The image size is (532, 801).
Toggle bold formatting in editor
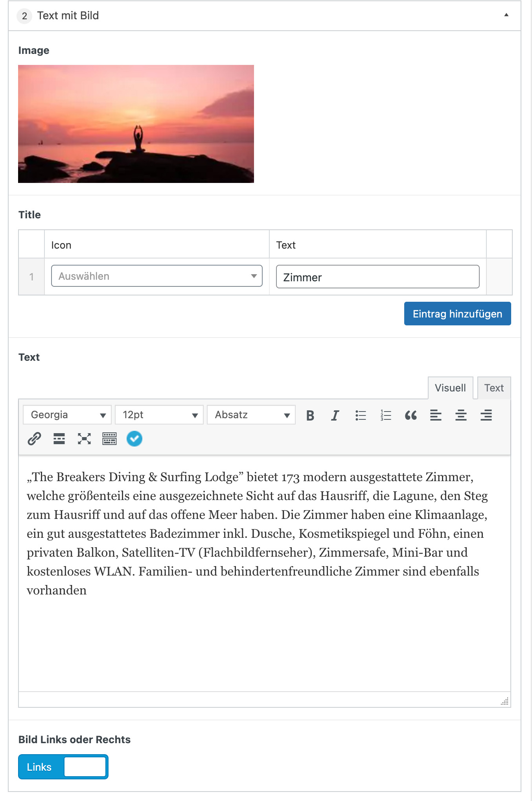310,415
